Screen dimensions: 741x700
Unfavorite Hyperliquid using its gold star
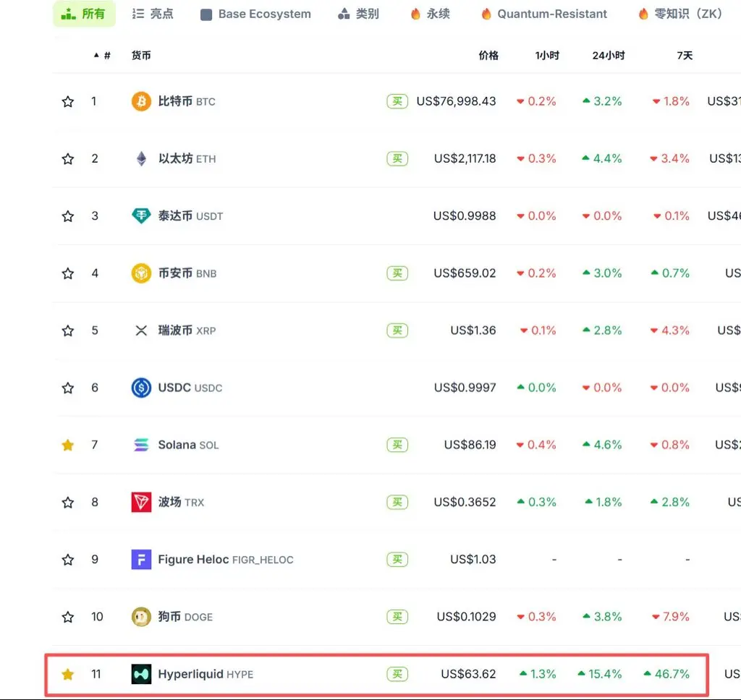tap(67, 674)
